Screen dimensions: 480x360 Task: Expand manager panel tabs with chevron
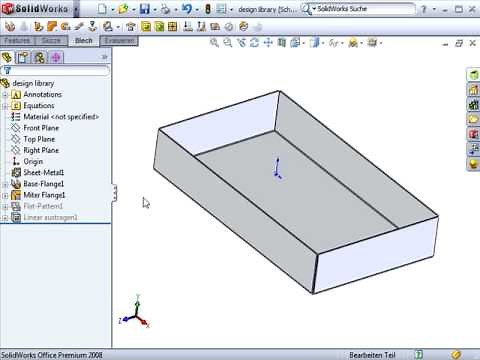104,57
